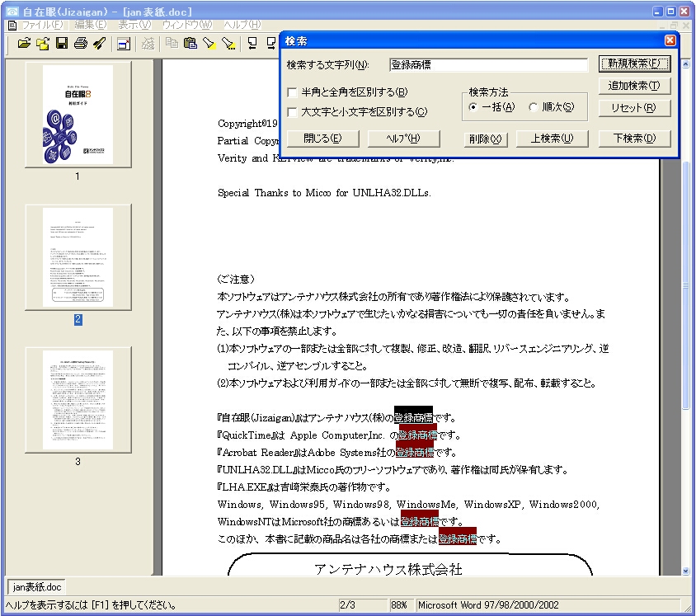Click the 『LHA.EXE』 line of text
Image resolution: width=696 pixels, height=616 pixels.
304,487
